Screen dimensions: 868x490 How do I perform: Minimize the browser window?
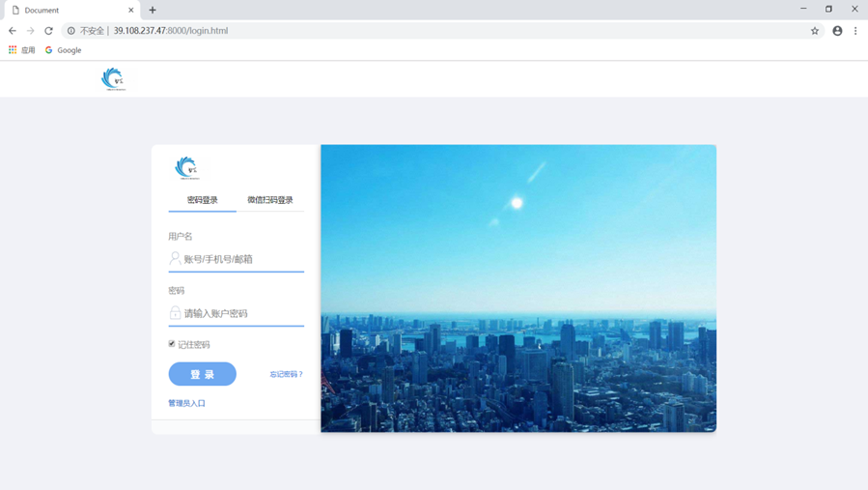803,9
